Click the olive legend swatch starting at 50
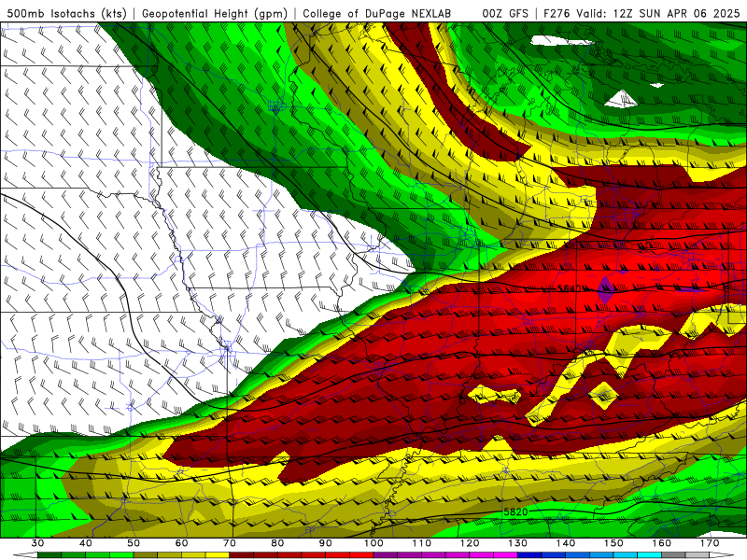747x560 pixels. tap(146, 555)
